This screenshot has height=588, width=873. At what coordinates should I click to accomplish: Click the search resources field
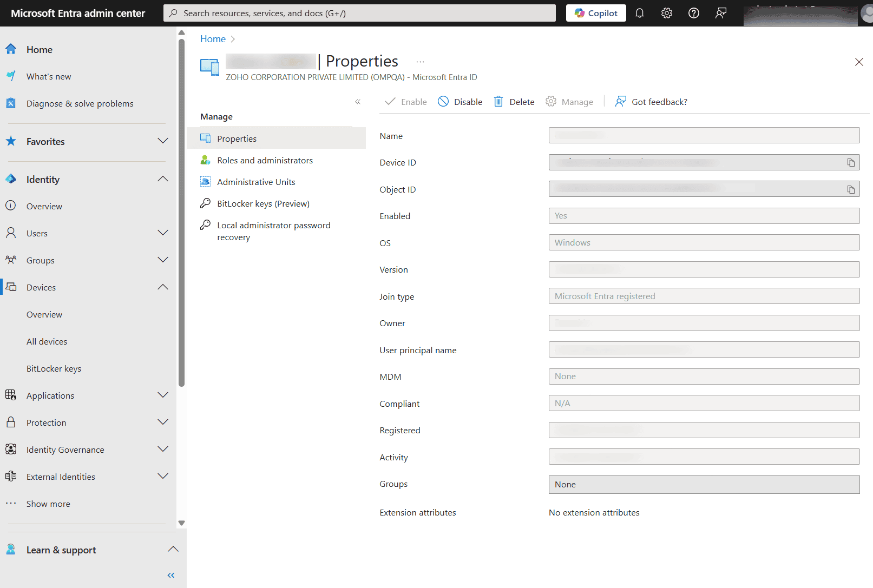(359, 13)
